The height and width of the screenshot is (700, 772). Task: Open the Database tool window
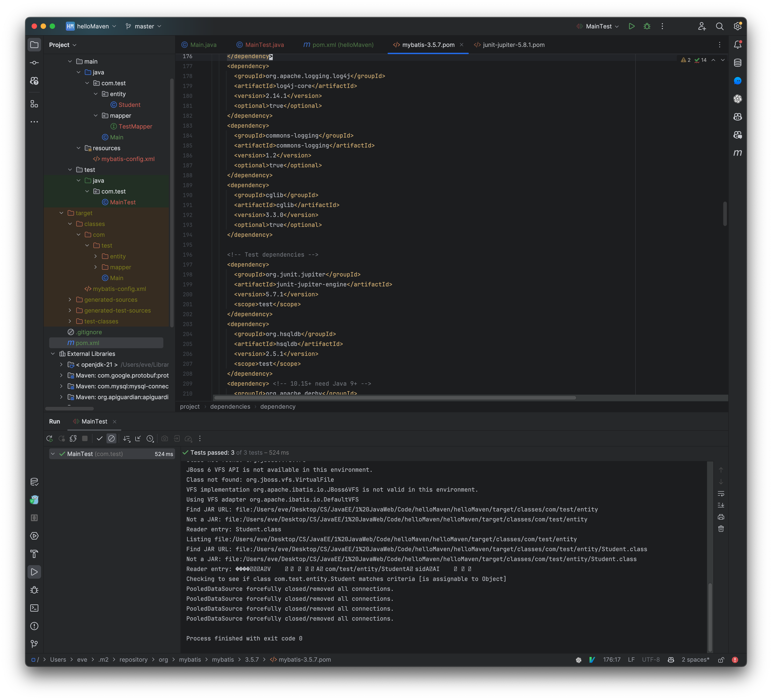tap(738, 63)
